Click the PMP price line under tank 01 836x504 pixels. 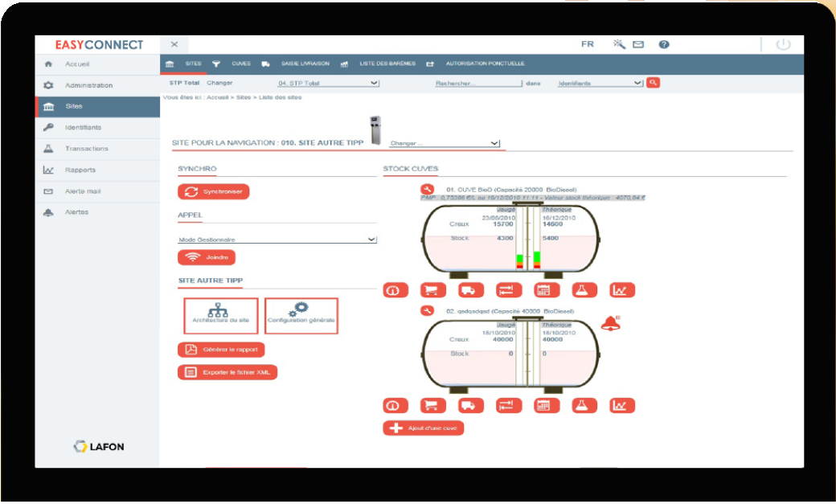click(x=533, y=198)
